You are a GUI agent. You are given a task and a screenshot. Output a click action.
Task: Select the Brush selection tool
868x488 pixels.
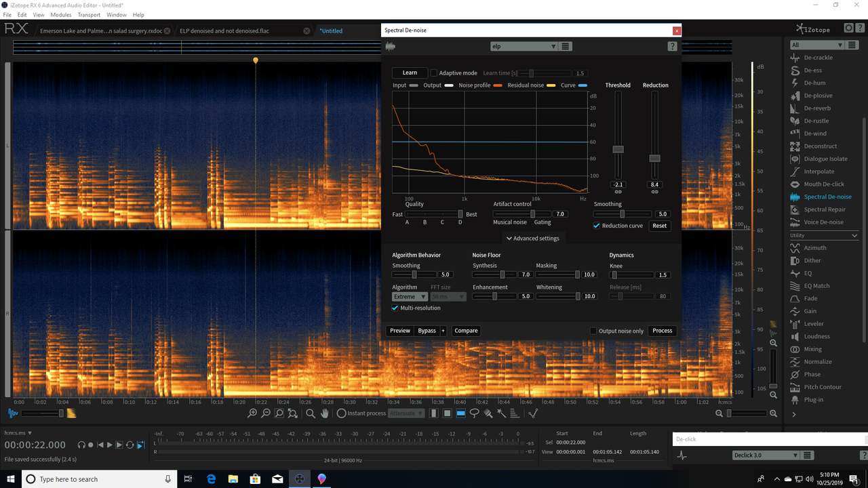point(488,413)
